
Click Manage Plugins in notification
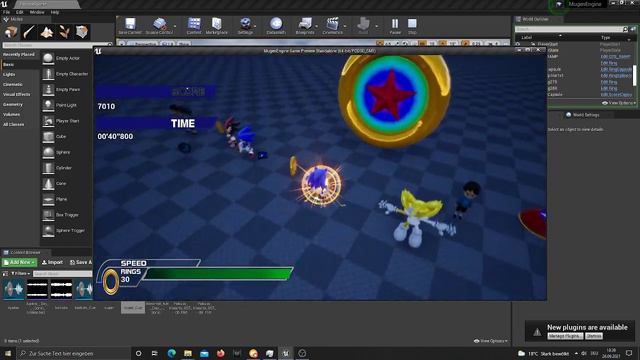tap(565, 336)
